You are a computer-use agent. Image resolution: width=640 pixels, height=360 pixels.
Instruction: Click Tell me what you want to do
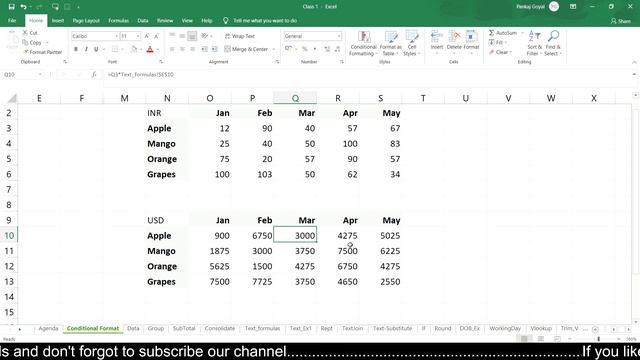pos(264,20)
